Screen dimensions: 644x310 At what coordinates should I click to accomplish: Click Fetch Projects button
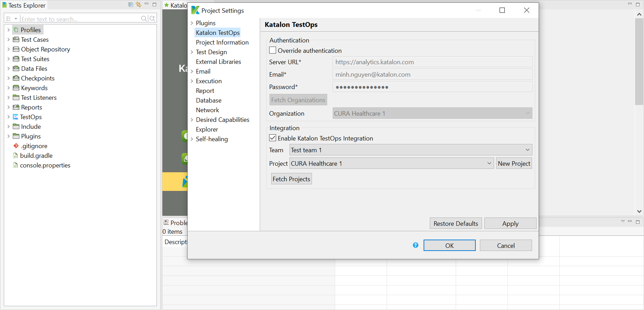pyautogui.click(x=291, y=179)
